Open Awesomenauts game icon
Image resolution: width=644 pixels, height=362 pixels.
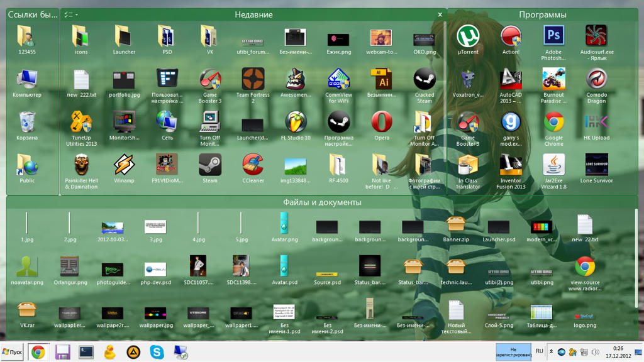click(296, 82)
